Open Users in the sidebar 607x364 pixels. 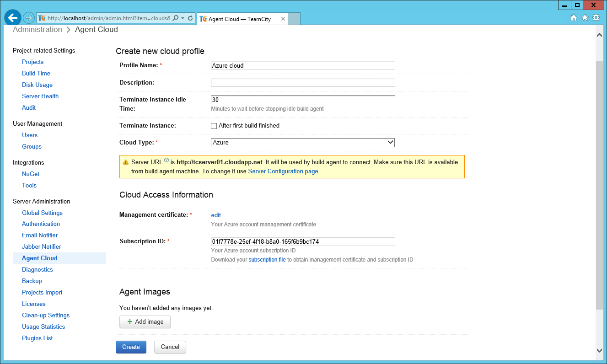(30, 135)
